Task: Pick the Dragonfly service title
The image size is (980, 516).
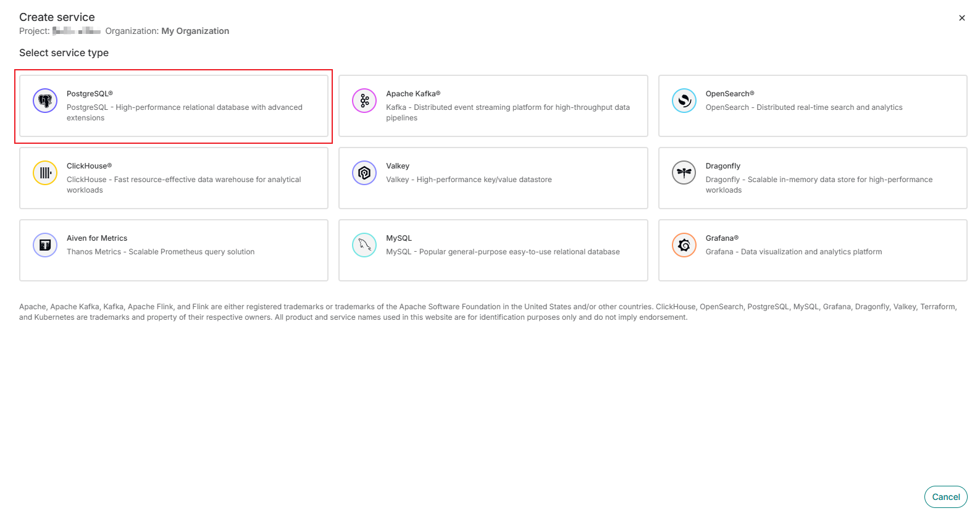Action: point(723,166)
